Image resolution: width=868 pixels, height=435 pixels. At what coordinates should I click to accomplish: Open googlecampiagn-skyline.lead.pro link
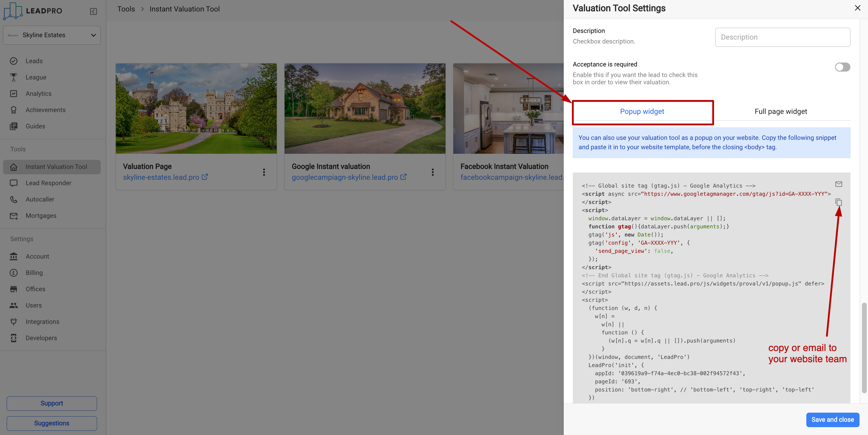coord(344,177)
